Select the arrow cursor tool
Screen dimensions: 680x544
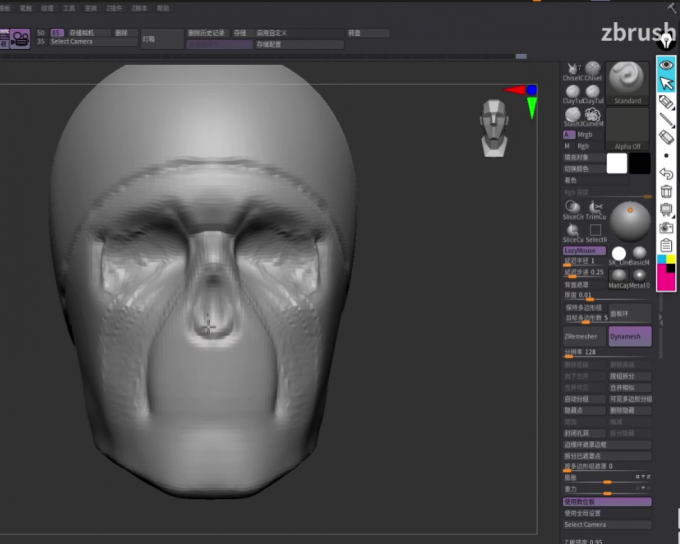[666, 83]
